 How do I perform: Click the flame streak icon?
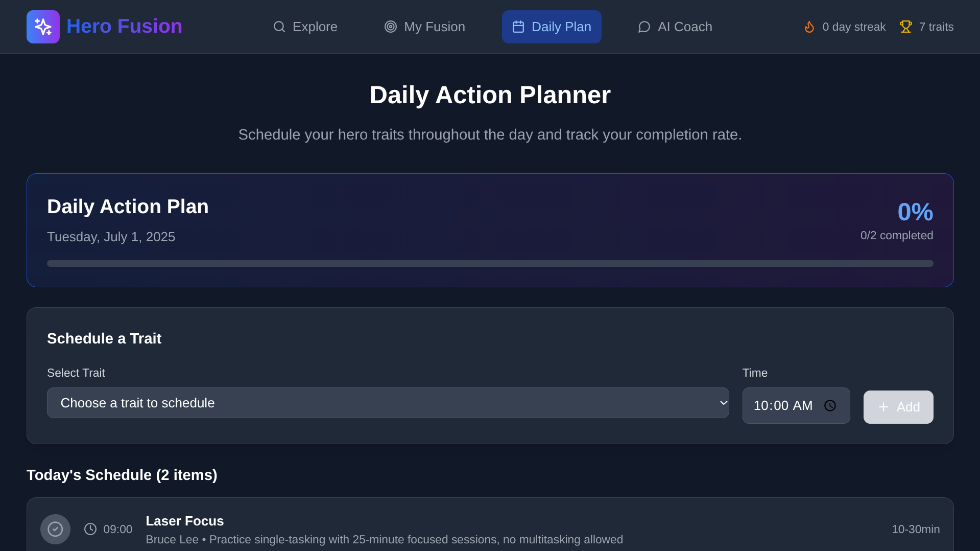coord(809,27)
